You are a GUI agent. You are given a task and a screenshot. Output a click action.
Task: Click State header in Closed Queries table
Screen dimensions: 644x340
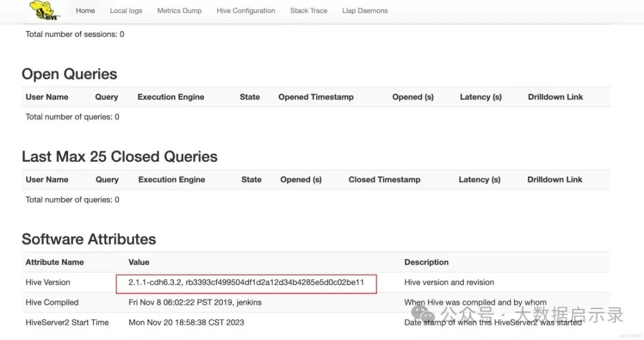(252, 180)
